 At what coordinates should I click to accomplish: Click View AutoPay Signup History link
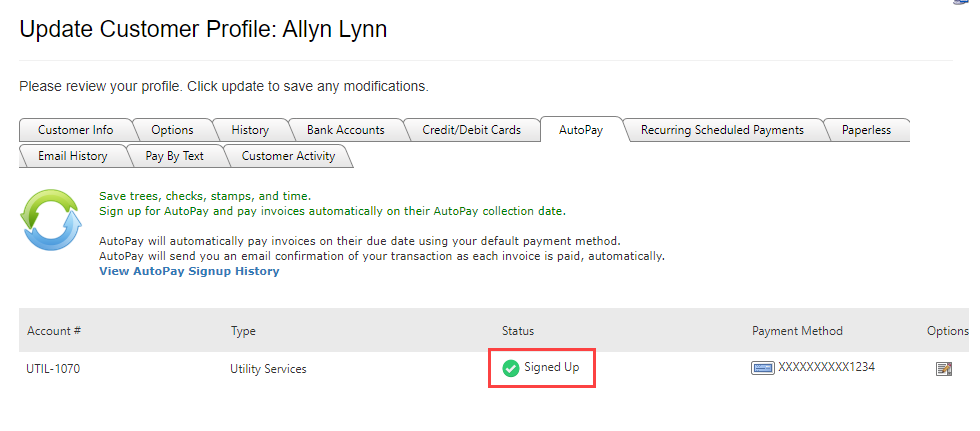[x=189, y=271]
